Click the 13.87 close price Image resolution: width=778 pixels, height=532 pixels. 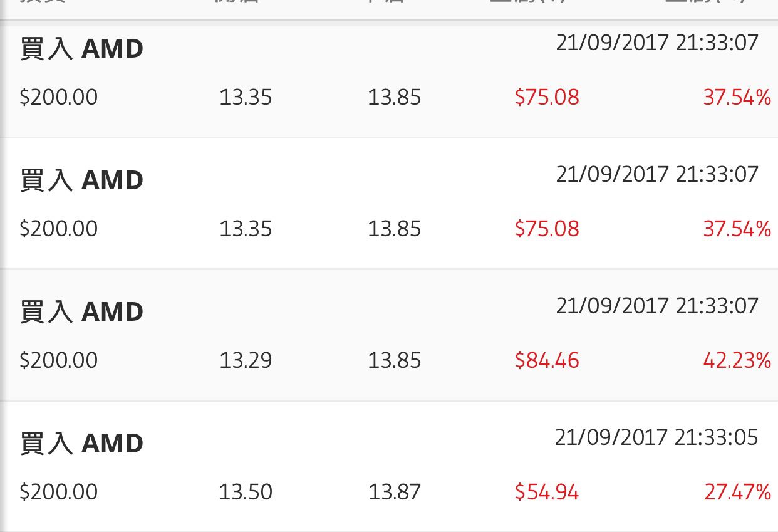[395, 492]
